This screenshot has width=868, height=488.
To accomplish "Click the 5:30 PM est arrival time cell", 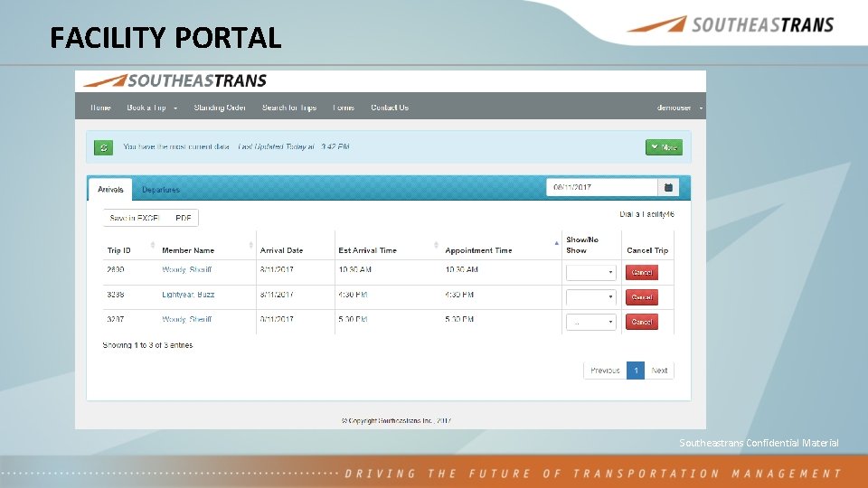I will point(354,320).
